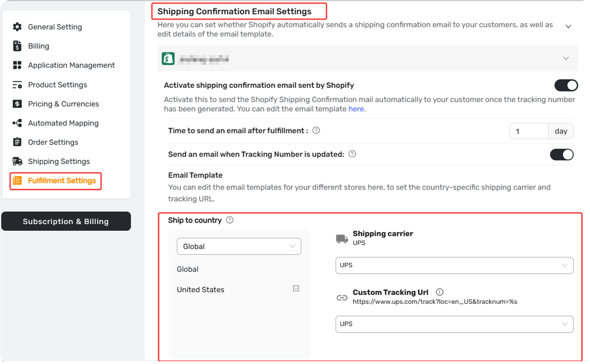Go to Application Management
This screenshot has height=364, width=590.
click(71, 65)
